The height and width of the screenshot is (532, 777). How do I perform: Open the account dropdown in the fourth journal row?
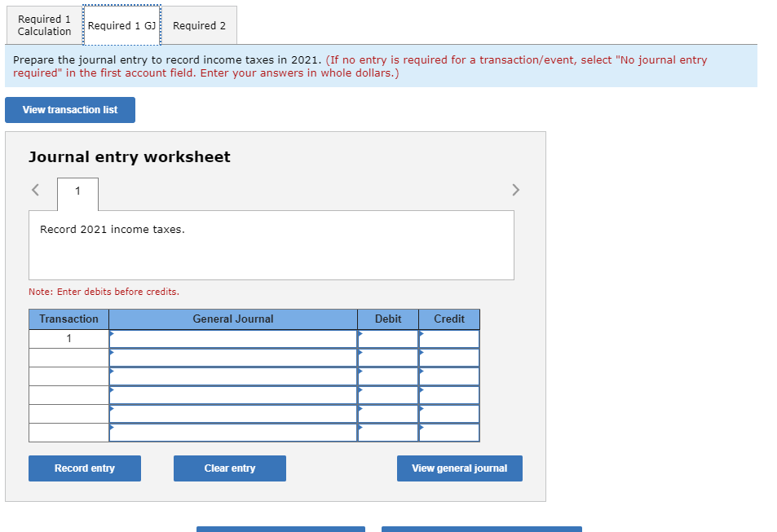click(x=232, y=394)
